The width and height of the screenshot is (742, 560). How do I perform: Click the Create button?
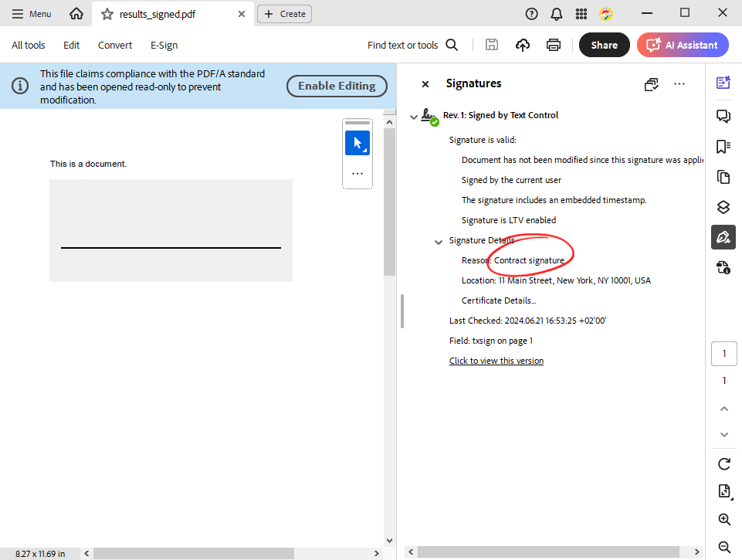(x=284, y=14)
